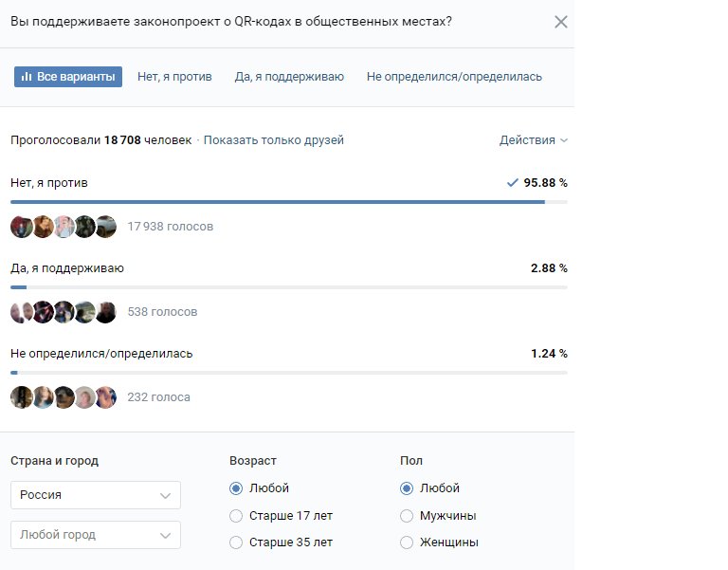Open first avatar under Да, я поддерживаю voters
Image resolution: width=728 pixels, height=570 pixels.
tap(22, 312)
